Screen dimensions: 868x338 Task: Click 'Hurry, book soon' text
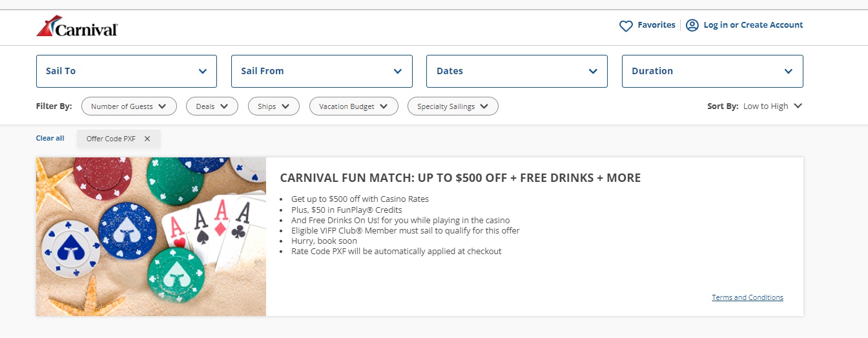point(324,241)
